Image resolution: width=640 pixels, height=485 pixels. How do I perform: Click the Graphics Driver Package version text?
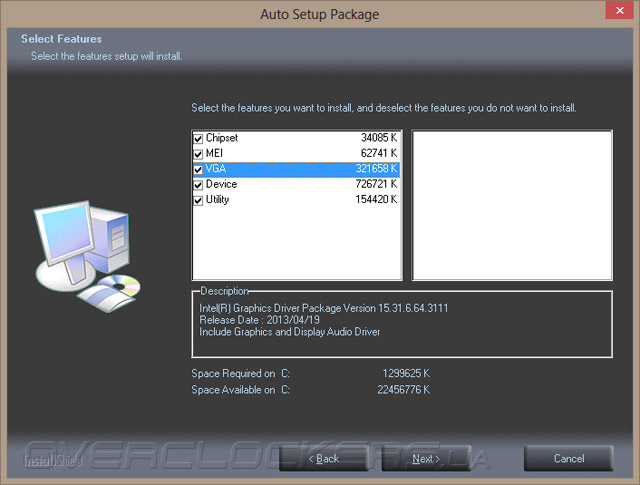(324, 308)
